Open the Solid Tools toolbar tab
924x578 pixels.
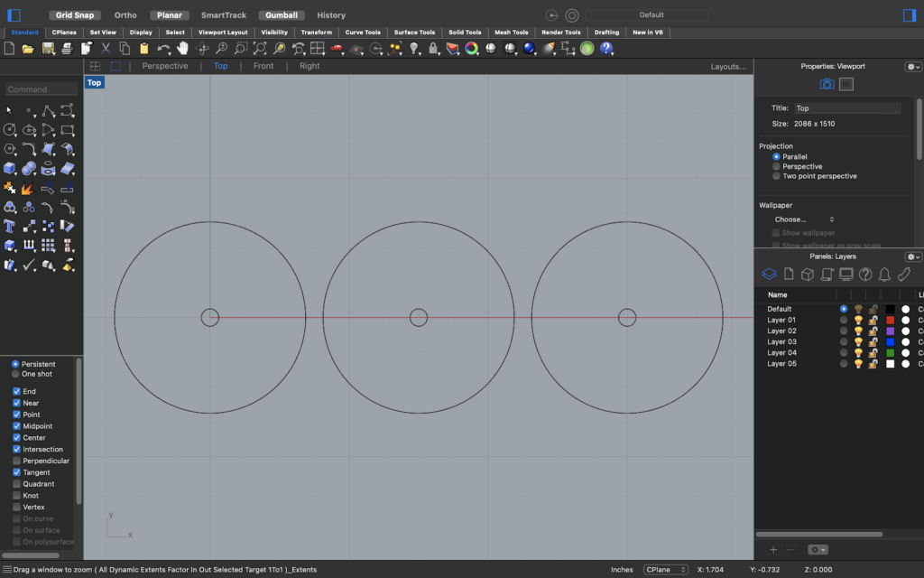pos(465,33)
